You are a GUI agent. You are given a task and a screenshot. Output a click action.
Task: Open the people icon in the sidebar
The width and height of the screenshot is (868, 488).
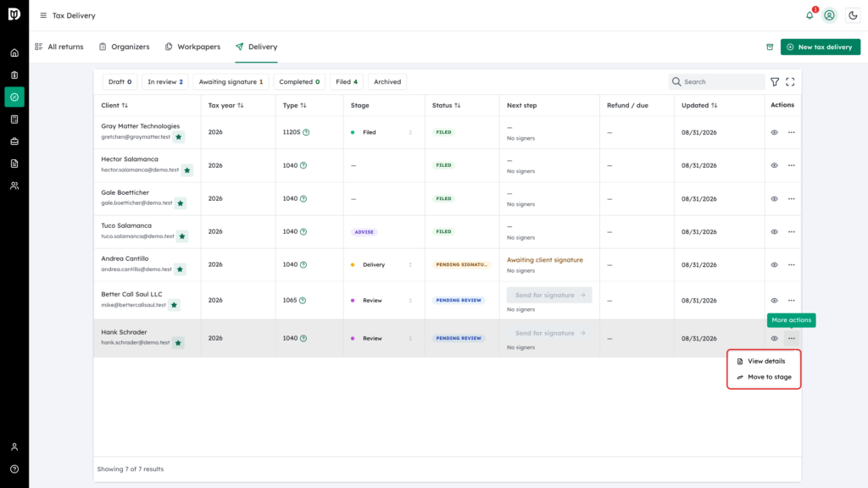[x=14, y=186]
